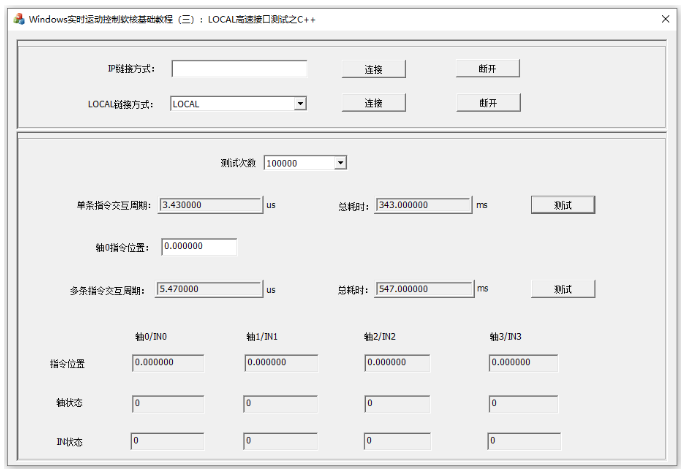Click the IP链接方式 label

click(131, 69)
